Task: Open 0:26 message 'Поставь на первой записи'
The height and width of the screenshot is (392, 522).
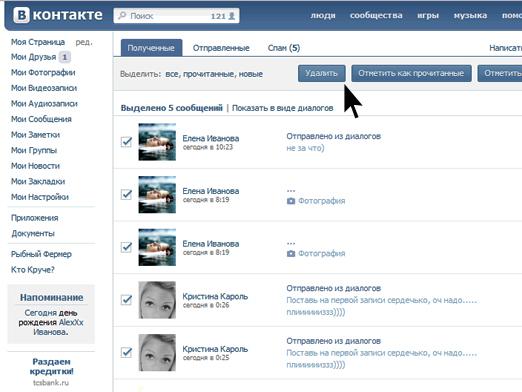Action: [382, 306]
